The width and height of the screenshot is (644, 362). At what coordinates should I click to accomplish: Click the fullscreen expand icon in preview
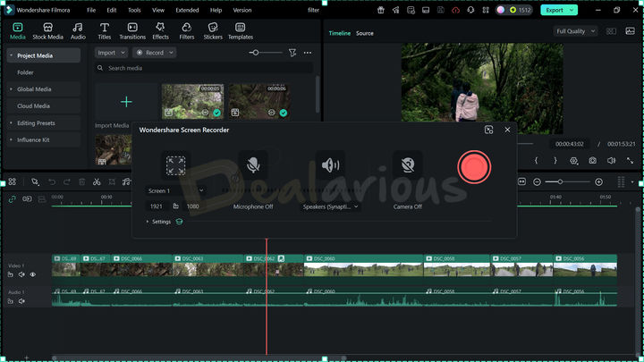coord(630,161)
